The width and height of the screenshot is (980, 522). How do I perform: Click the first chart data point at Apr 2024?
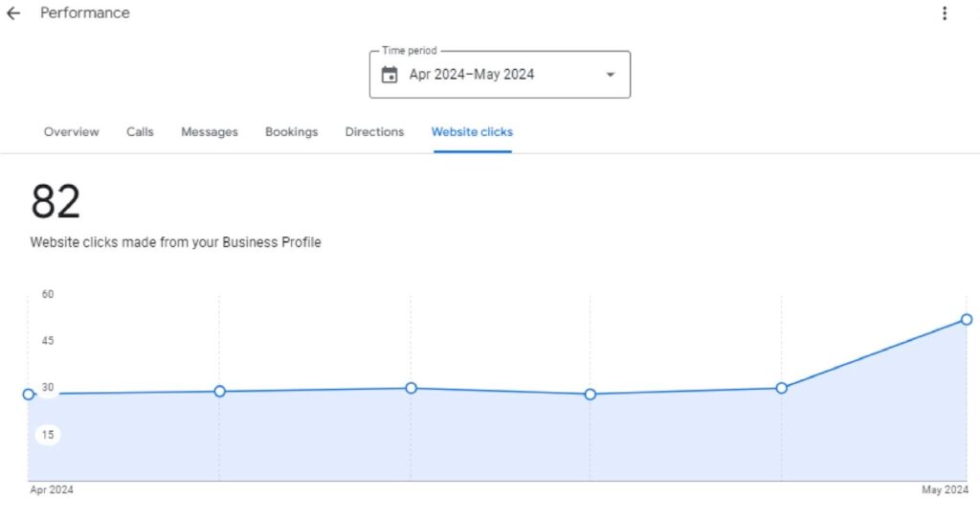(29, 394)
